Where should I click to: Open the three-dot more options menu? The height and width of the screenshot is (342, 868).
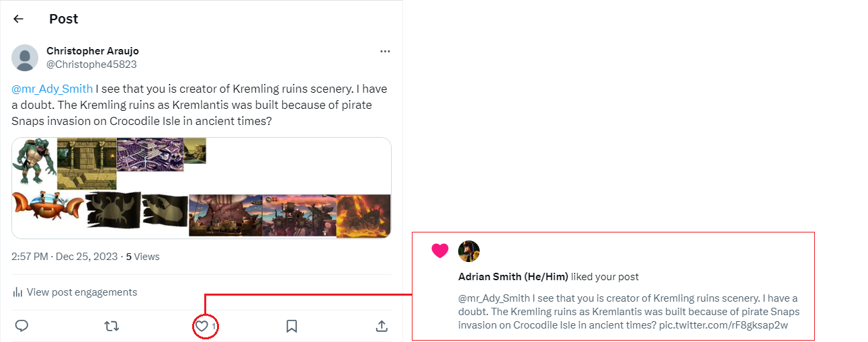point(385,51)
